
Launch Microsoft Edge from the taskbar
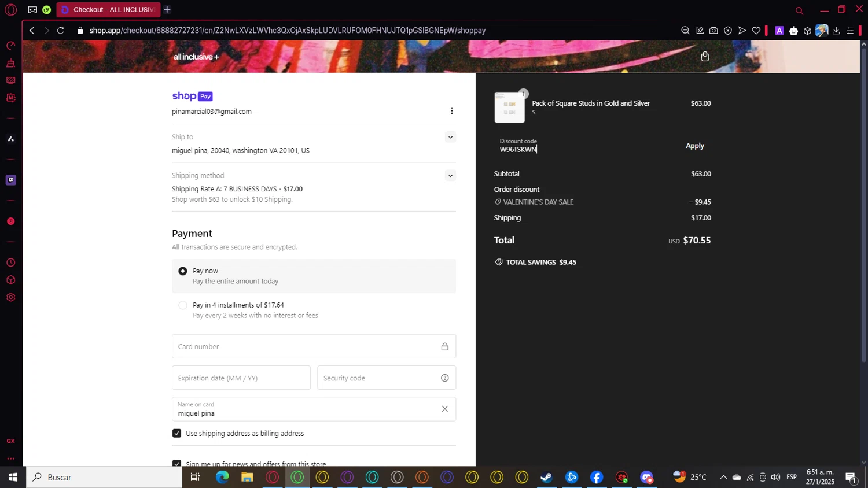click(222, 477)
